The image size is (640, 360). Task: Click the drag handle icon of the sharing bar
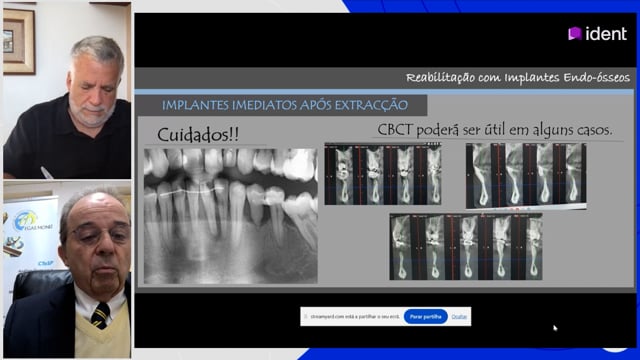[x=306, y=316]
